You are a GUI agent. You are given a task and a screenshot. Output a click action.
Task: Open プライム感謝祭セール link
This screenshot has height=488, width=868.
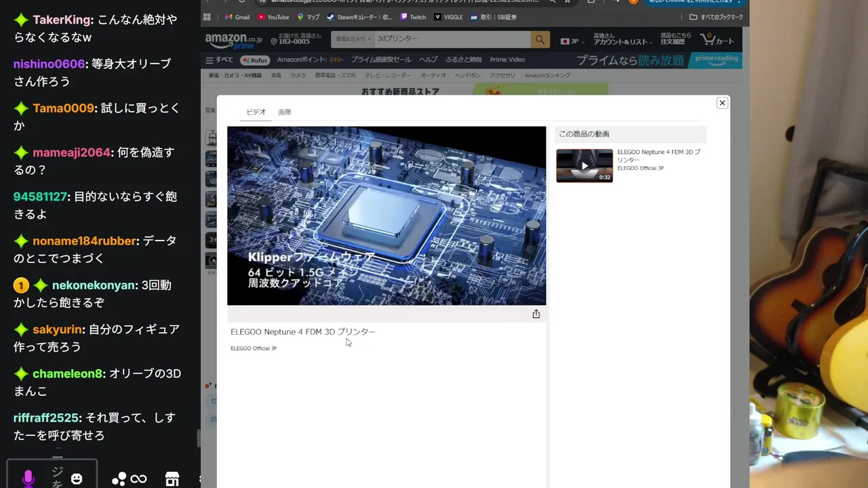381,60
